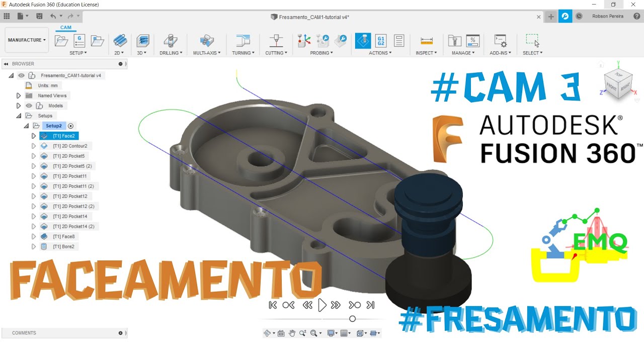Open the Robson Pereira account menu
The height and width of the screenshot is (362, 644).
pos(608,17)
